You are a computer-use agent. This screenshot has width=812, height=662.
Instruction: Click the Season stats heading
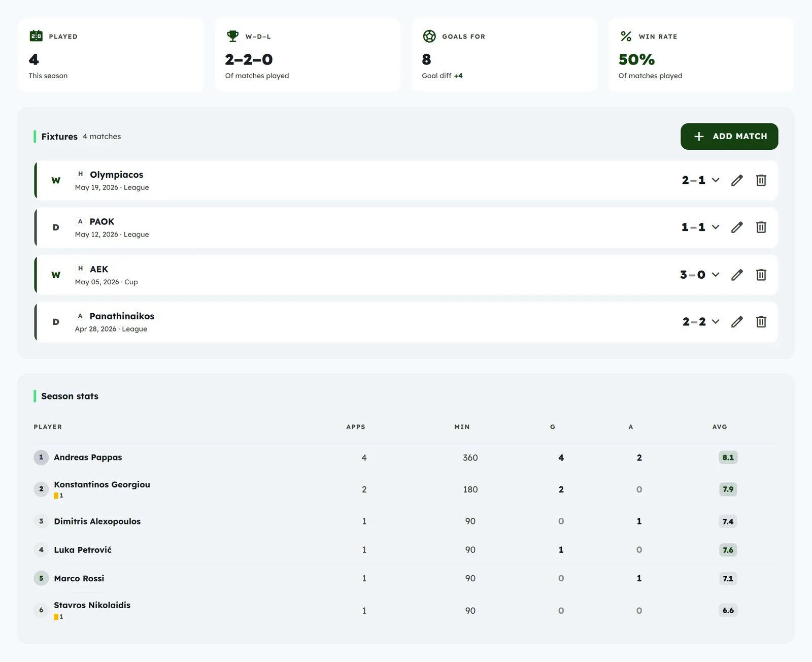tap(70, 396)
